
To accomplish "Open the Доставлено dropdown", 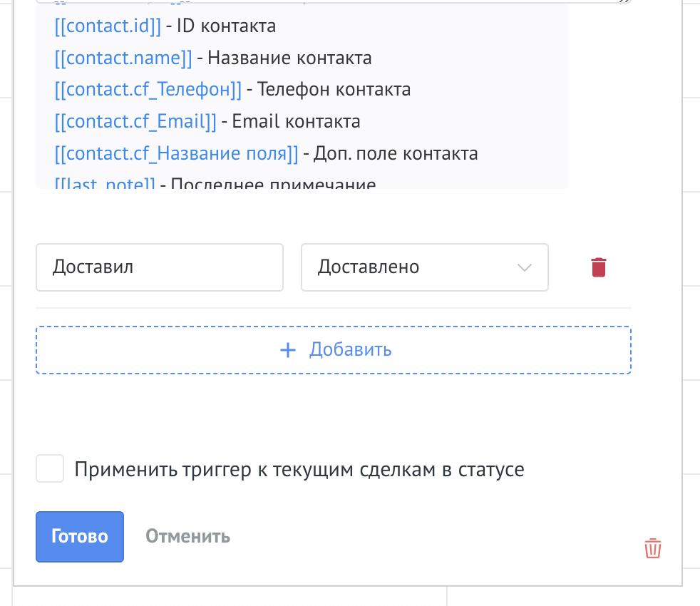I will pos(425,267).
